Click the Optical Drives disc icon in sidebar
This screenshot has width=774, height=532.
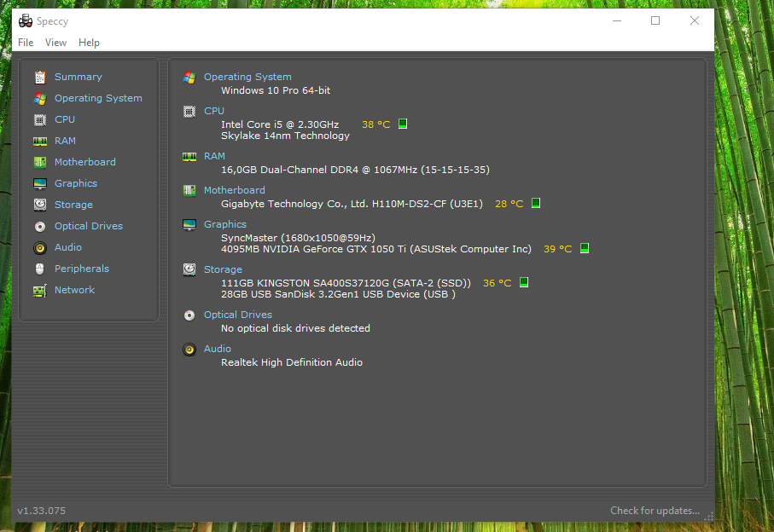pyautogui.click(x=40, y=226)
